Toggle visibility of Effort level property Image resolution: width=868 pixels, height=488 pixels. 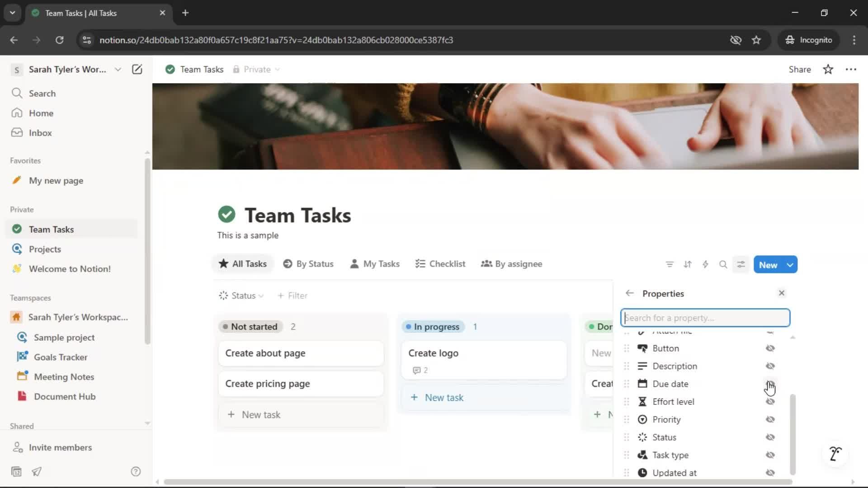coord(770,402)
